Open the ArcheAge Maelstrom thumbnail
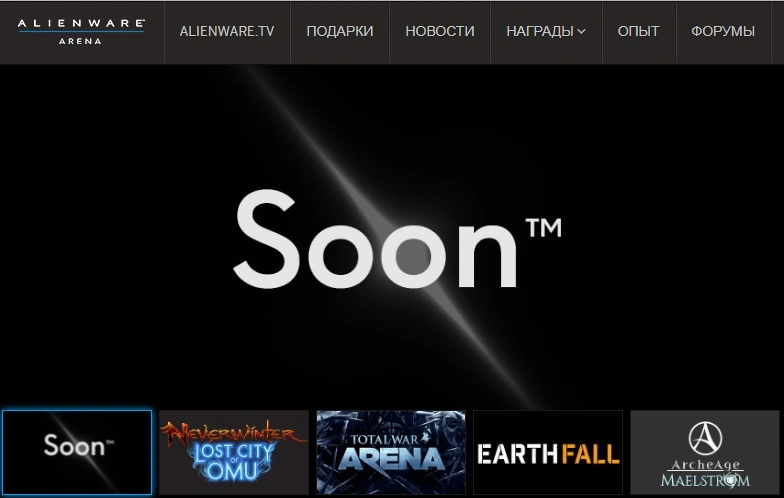This screenshot has height=498, width=784. coord(705,452)
